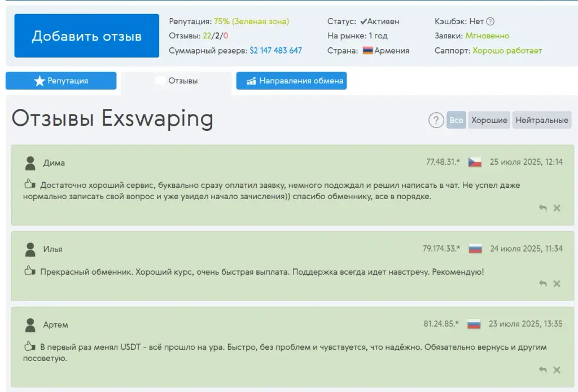Click the negative reviews count 0
This screenshot has width=578, height=392.
pos(226,36)
